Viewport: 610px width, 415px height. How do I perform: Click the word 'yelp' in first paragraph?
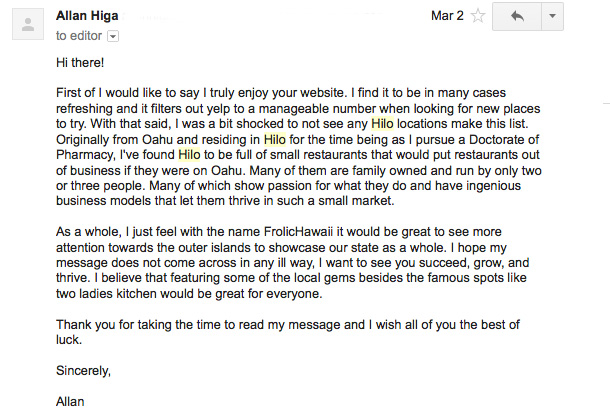coord(218,109)
